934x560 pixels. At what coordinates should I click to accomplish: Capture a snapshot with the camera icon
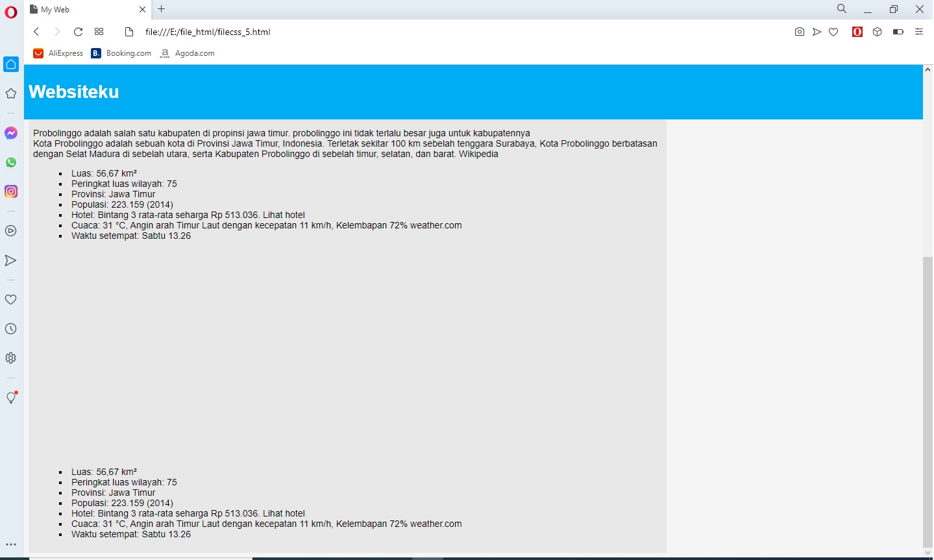click(x=799, y=31)
